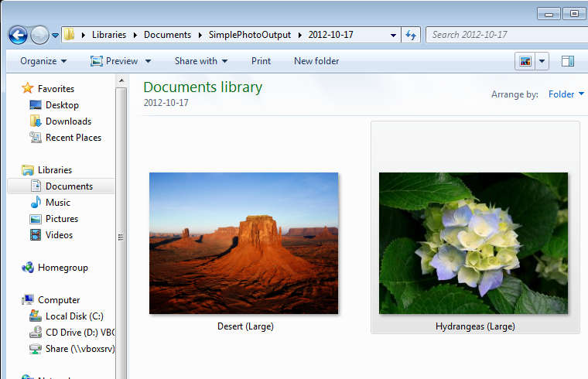The width and height of the screenshot is (588, 379).
Task: Open Recent Places in Favorites
Action: [x=73, y=138]
